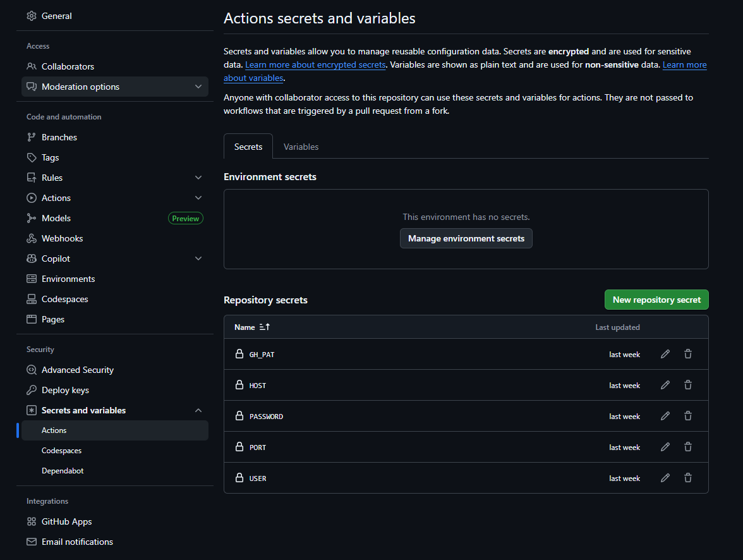
Task: Collapse the Secrets and variables section
Action: pyautogui.click(x=198, y=410)
